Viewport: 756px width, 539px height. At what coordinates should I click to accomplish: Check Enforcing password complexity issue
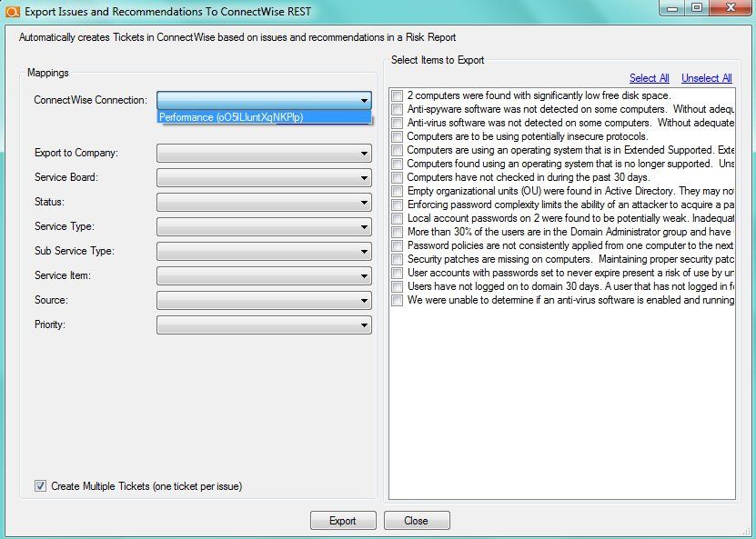[397, 205]
